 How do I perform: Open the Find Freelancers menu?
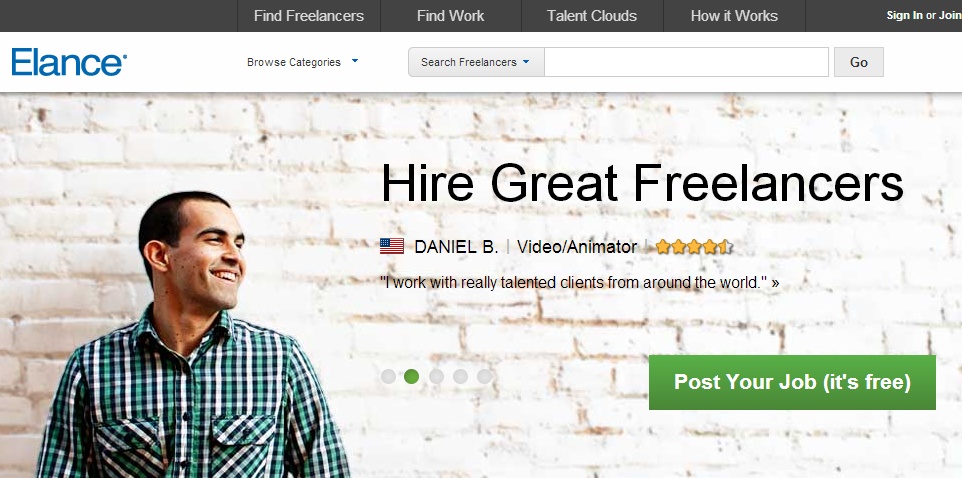click(309, 16)
